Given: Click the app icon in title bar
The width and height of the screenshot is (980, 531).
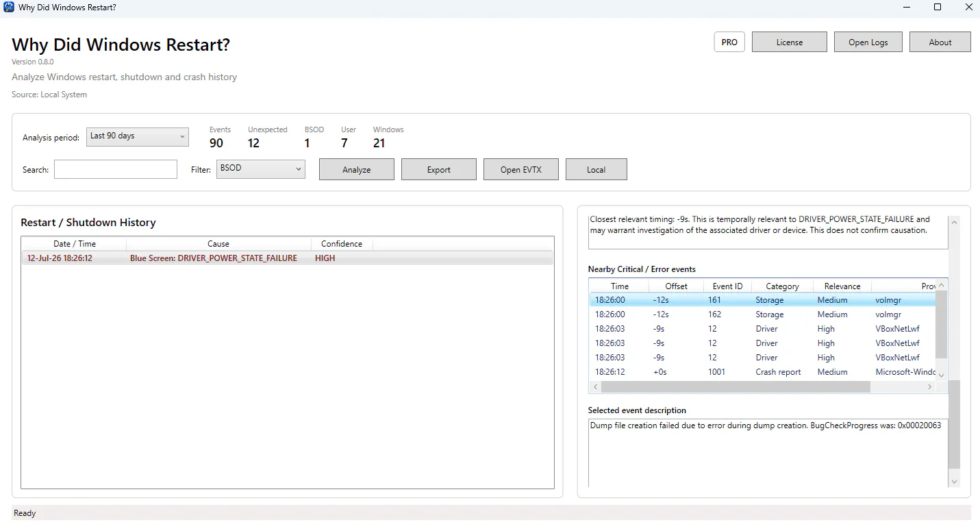Looking at the screenshot, I should [9, 8].
